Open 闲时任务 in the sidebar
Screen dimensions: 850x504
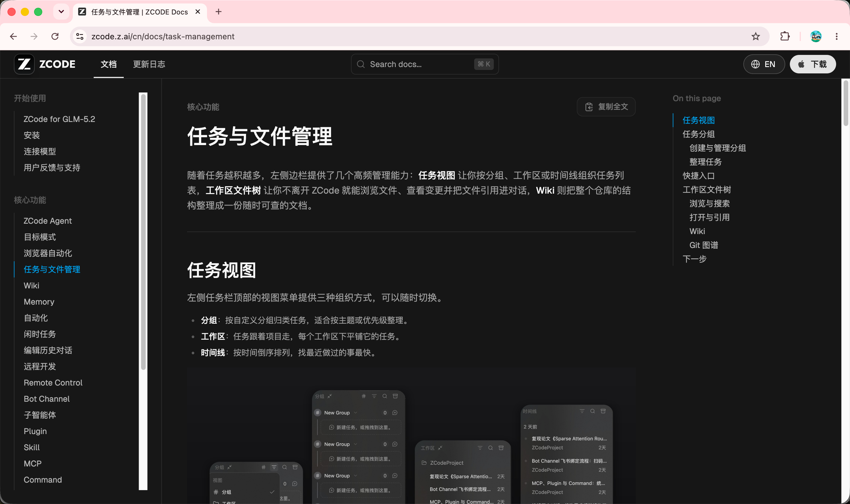click(40, 334)
